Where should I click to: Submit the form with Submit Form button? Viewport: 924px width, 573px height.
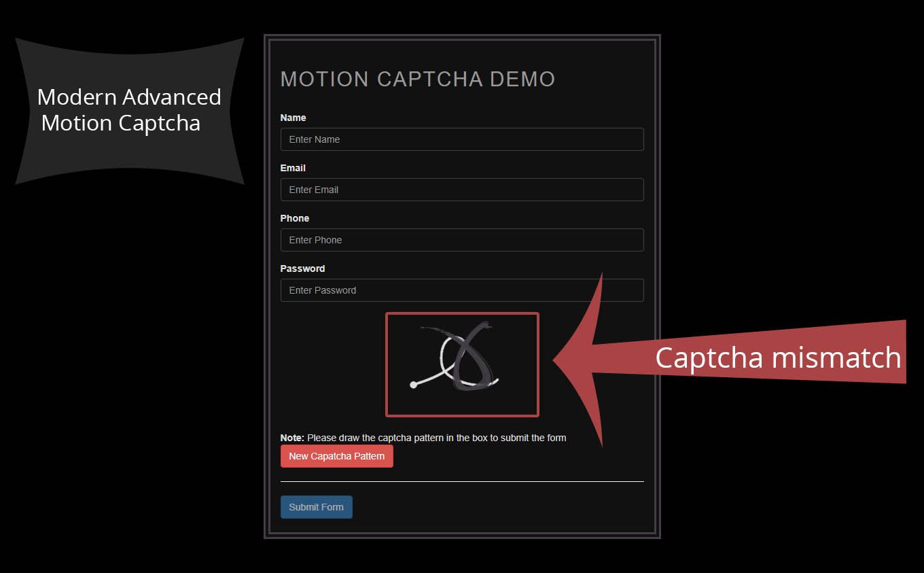point(316,507)
